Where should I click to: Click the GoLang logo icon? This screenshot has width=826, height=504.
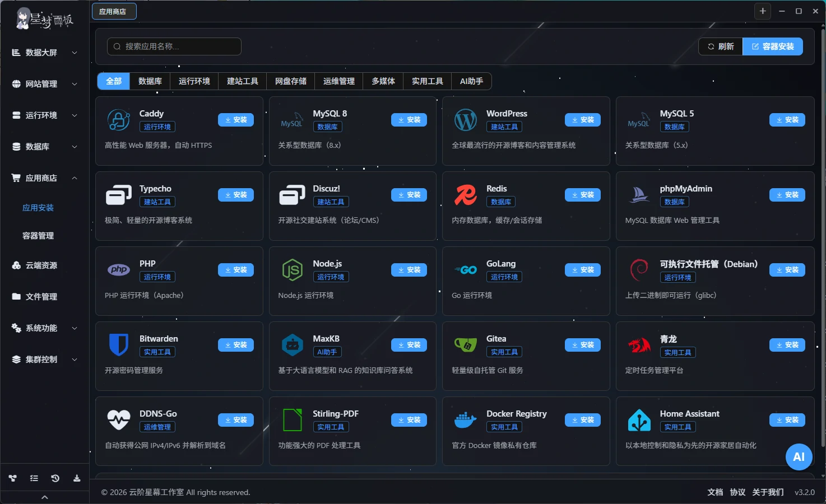[466, 270]
